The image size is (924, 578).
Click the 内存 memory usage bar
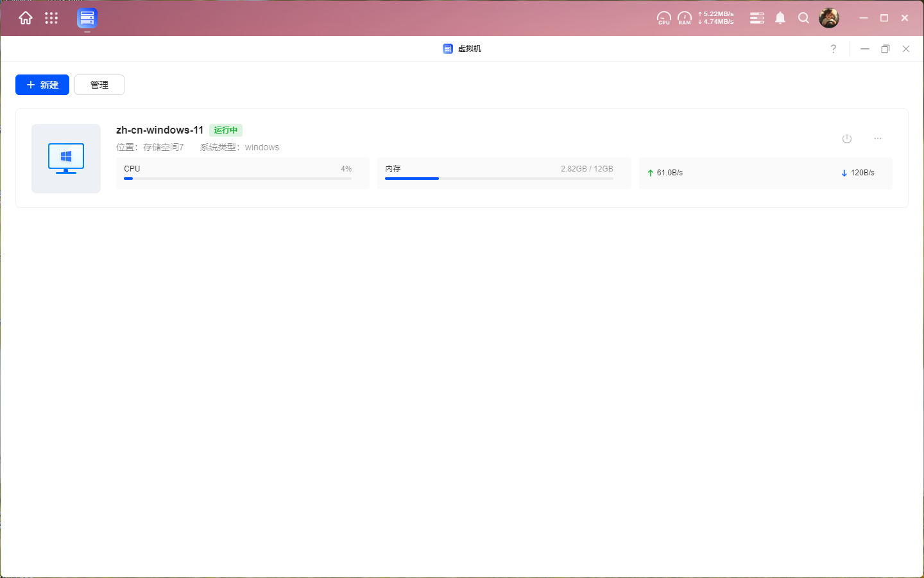pos(499,179)
